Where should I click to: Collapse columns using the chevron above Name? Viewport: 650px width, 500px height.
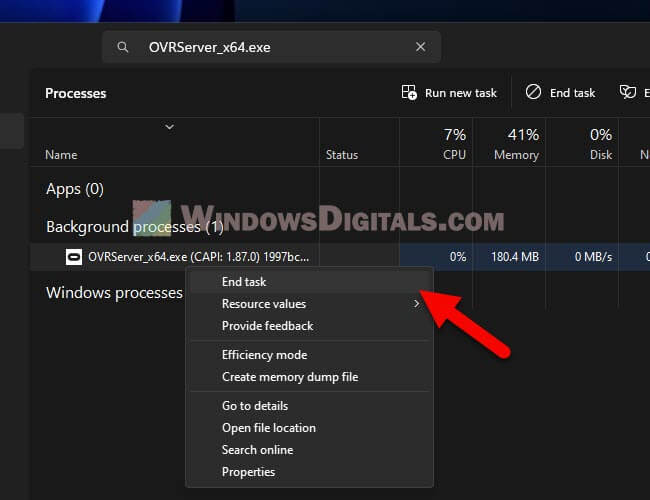[x=169, y=126]
